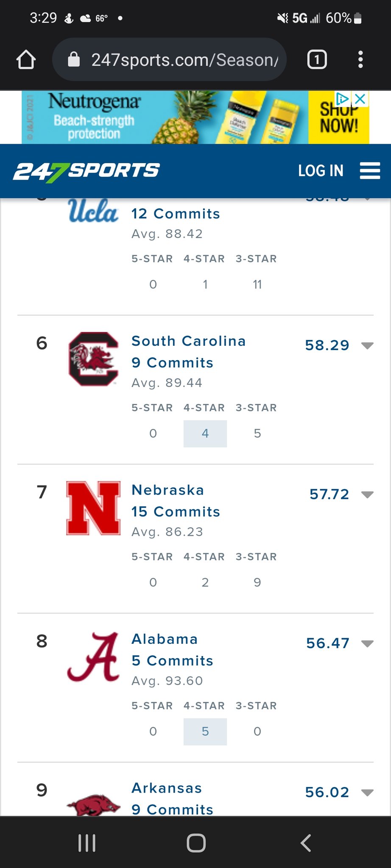Expand Alabama's 56.47 score arrow

point(367,643)
